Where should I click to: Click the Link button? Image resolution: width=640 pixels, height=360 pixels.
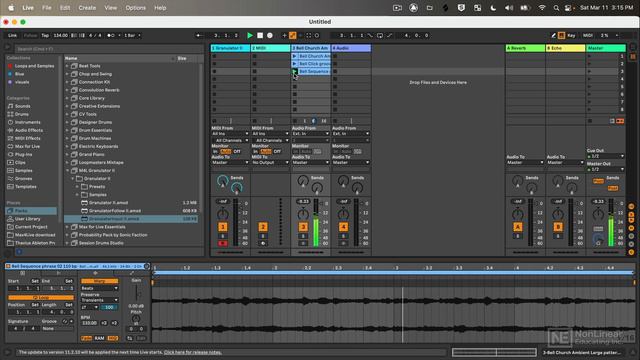[x=13, y=36]
